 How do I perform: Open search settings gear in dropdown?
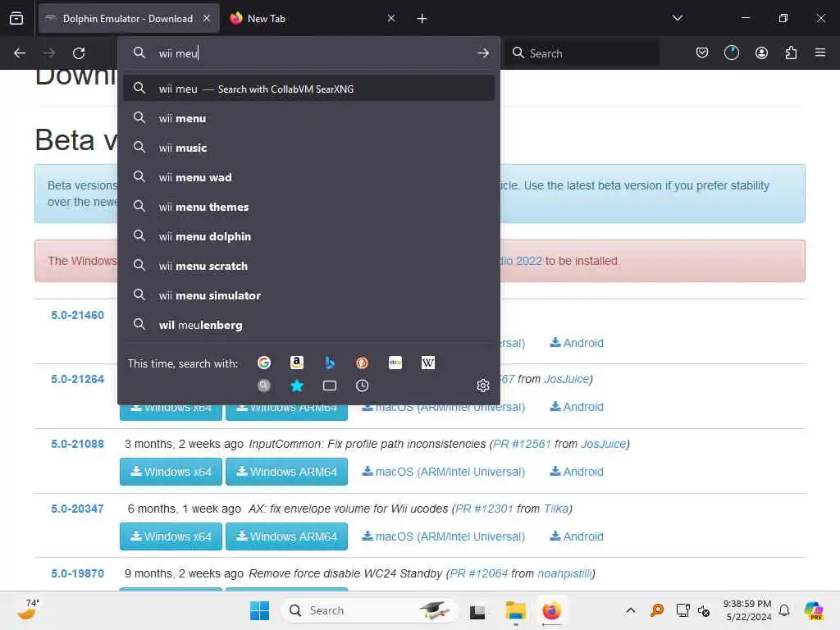(482, 386)
